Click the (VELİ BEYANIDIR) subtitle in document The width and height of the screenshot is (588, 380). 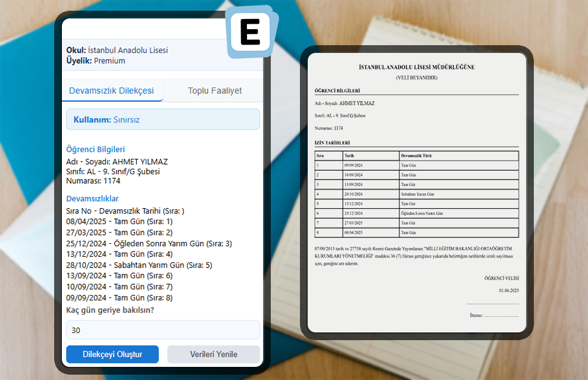tap(417, 77)
